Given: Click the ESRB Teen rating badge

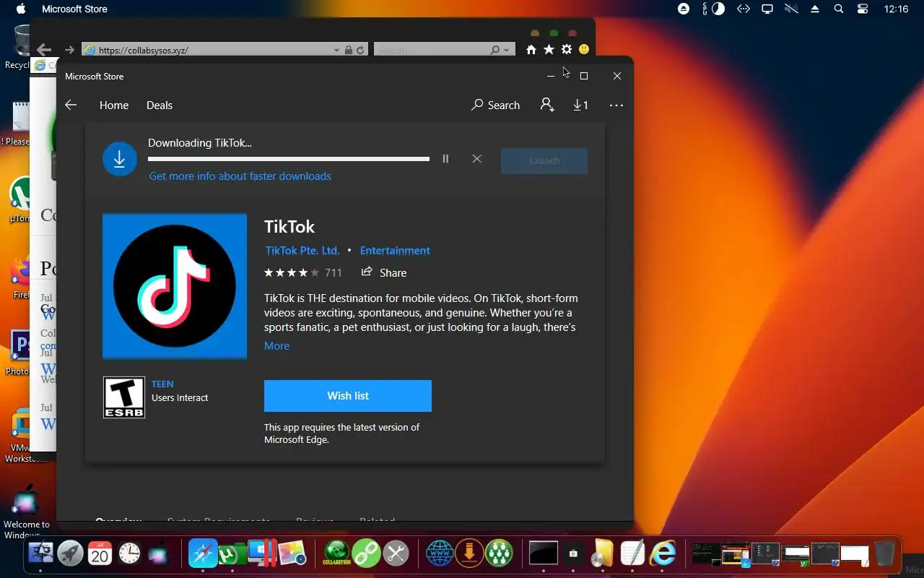Looking at the screenshot, I should point(124,397).
